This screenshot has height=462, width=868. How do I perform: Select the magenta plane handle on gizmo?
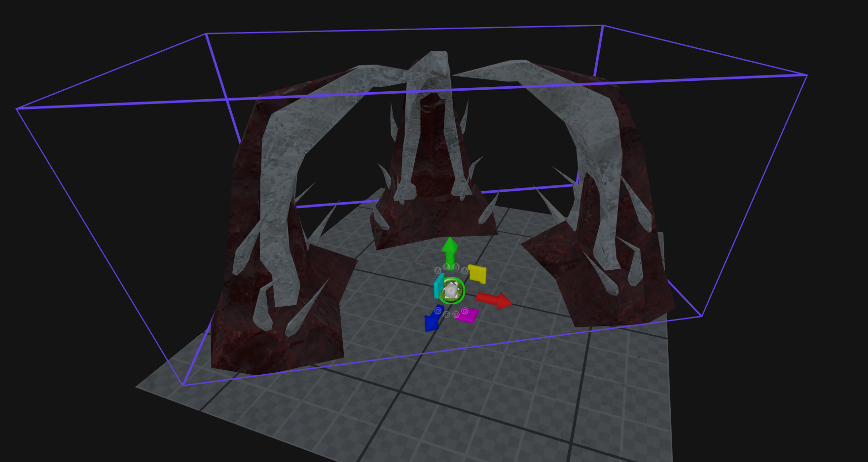(x=467, y=315)
